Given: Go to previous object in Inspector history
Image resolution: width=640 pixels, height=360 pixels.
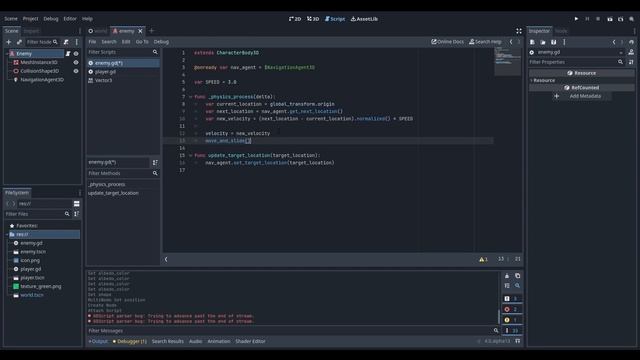Looking at the screenshot, I should tap(614, 42).
